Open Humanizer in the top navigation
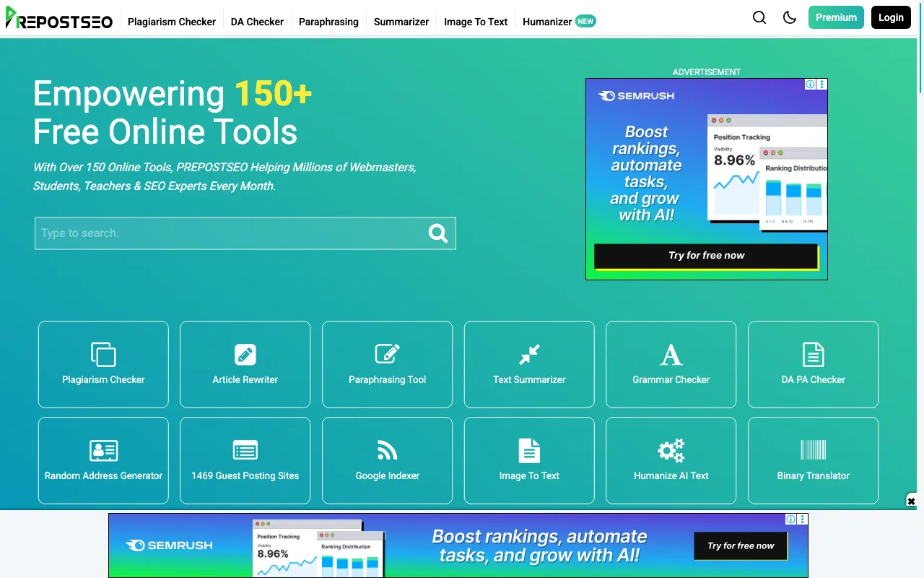The width and height of the screenshot is (924, 578). pyautogui.click(x=547, y=22)
